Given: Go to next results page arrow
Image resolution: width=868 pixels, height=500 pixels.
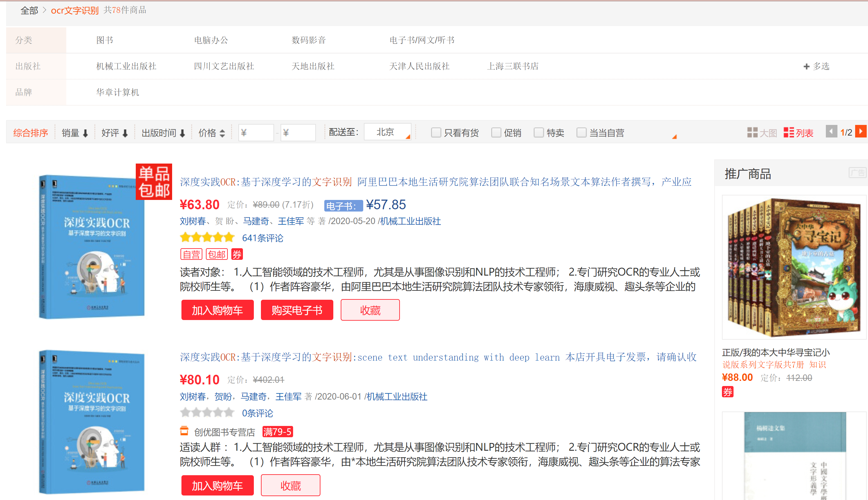Looking at the screenshot, I should pyautogui.click(x=861, y=132).
